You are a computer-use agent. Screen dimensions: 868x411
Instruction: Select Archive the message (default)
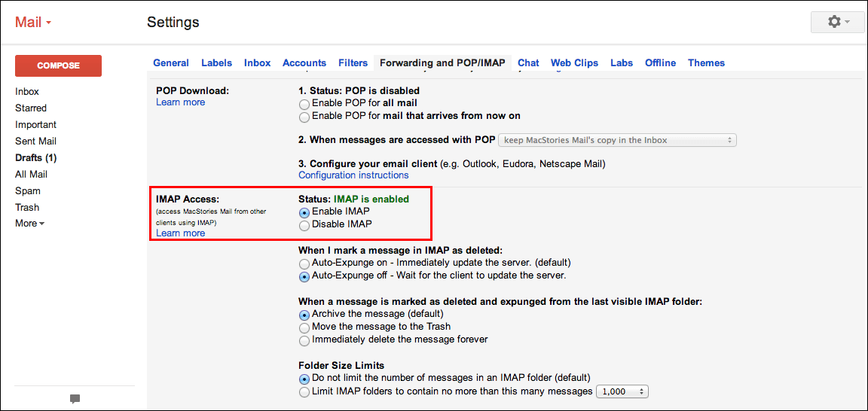pyautogui.click(x=304, y=315)
